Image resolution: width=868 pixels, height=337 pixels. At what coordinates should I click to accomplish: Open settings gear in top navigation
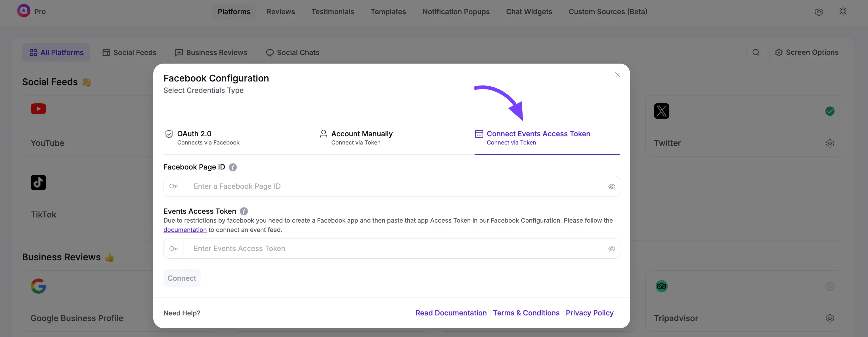(x=819, y=12)
